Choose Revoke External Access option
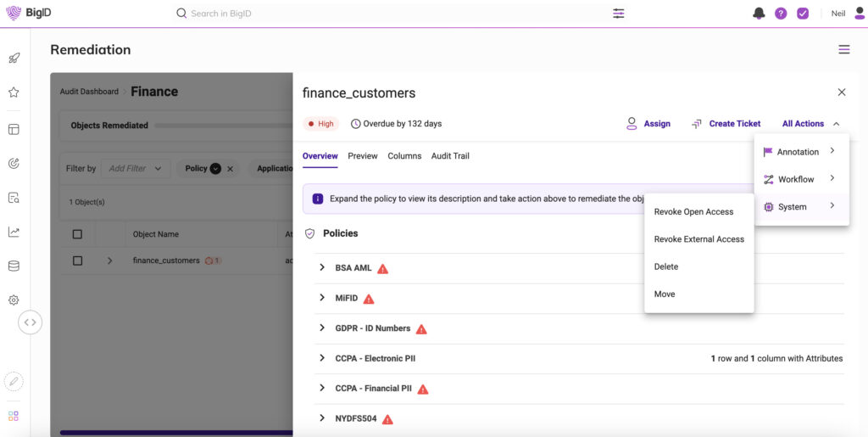This screenshot has height=437, width=868. point(698,239)
